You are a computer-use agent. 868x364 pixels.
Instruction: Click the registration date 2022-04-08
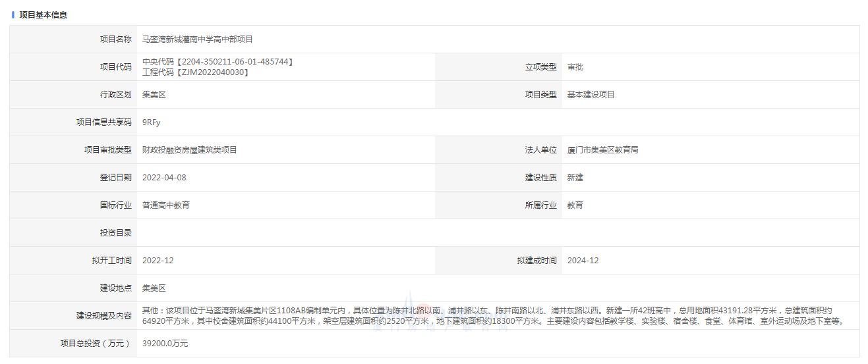click(x=164, y=178)
